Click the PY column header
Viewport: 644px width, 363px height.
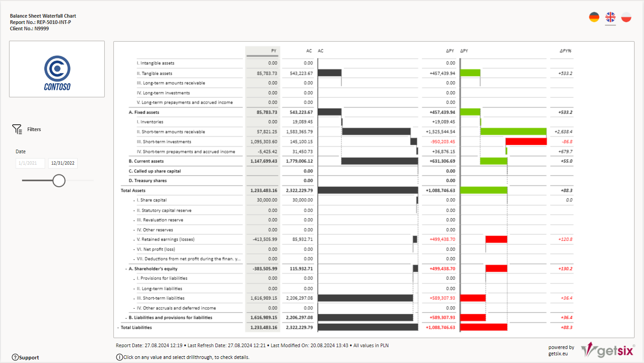tap(274, 51)
